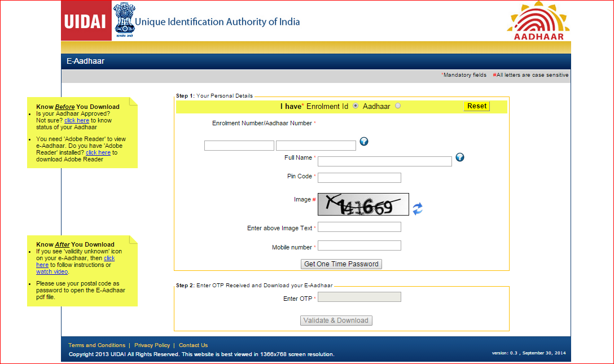The image size is (614, 364).
Task: Click Validate & Download button
Action: [x=336, y=321]
